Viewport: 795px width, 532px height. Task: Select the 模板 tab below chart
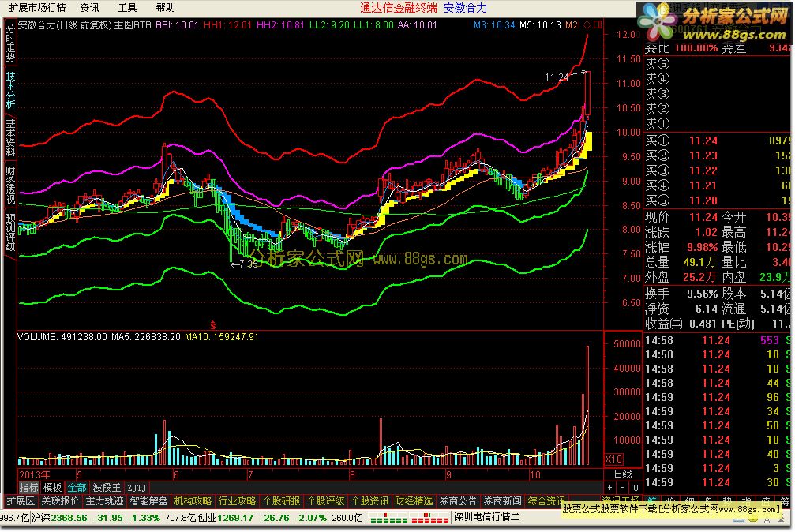[52, 488]
